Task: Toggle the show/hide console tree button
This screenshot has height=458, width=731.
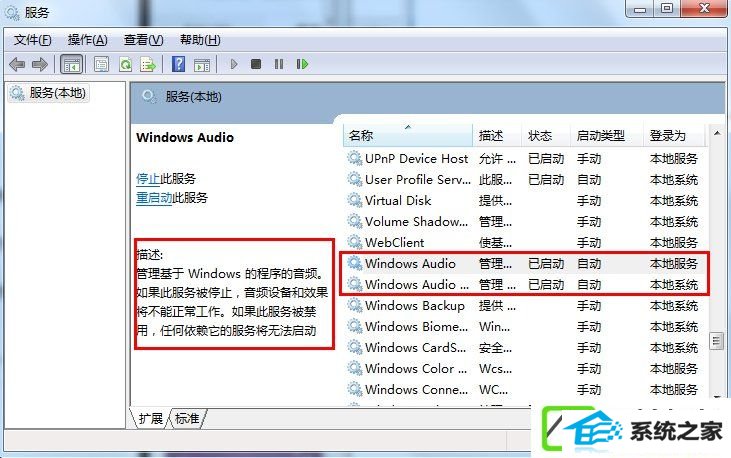Action: (x=71, y=64)
